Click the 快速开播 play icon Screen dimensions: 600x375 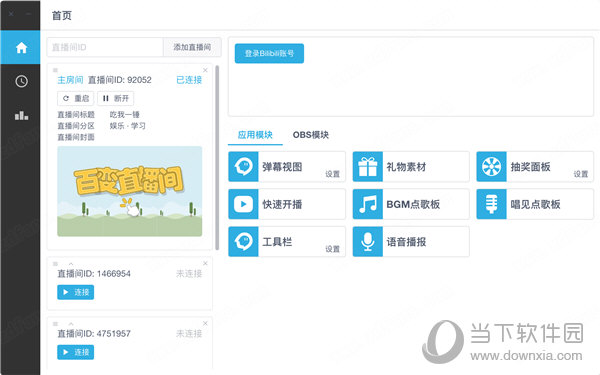pyautogui.click(x=243, y=204)
